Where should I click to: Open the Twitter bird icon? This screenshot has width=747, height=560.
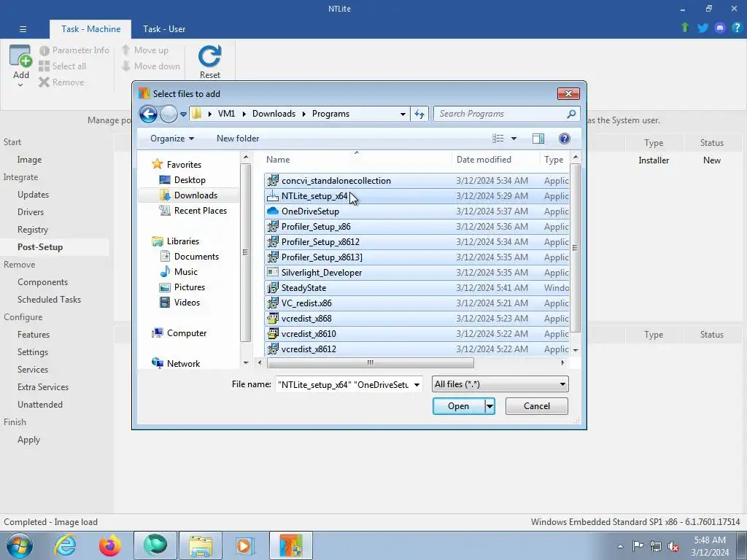coord(703,28)
